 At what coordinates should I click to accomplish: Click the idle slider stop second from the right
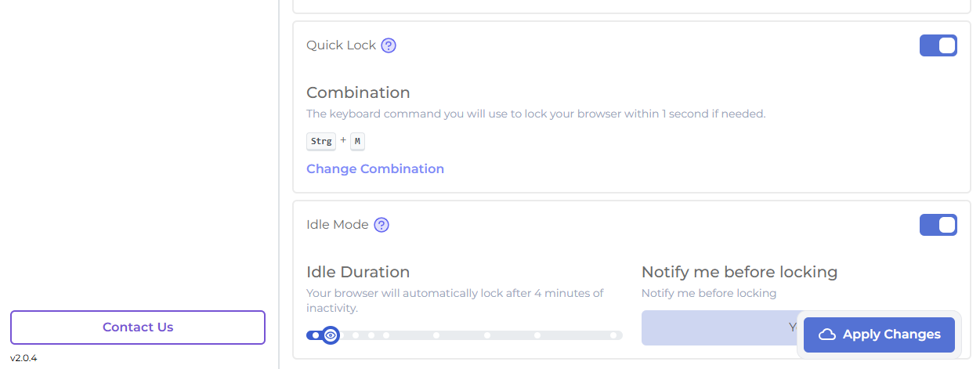(537, 335)
